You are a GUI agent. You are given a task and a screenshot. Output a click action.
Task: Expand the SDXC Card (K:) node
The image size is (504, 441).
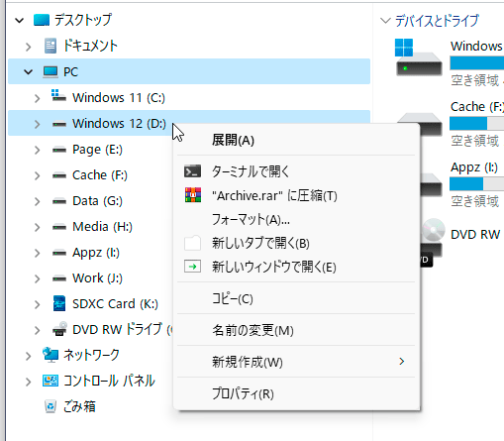[x=38, y=304]
